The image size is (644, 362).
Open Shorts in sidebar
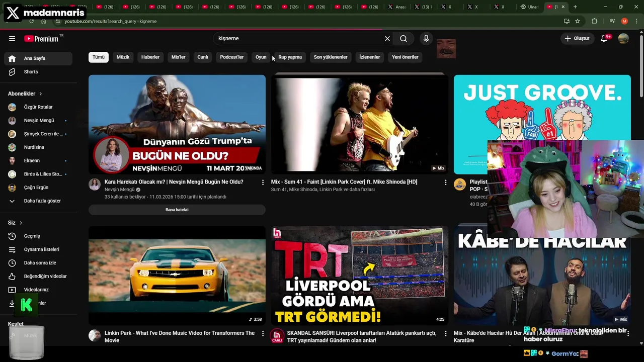pos(38,72)
